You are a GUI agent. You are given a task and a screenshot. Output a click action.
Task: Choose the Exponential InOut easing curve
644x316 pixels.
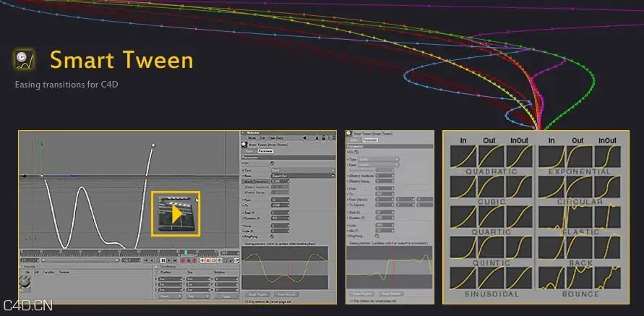[607, 157]
